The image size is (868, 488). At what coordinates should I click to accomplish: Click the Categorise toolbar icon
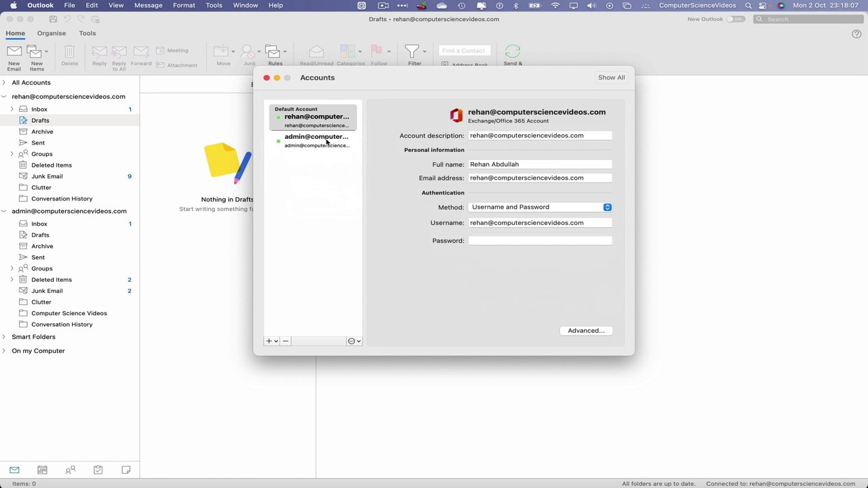point(348,52)
